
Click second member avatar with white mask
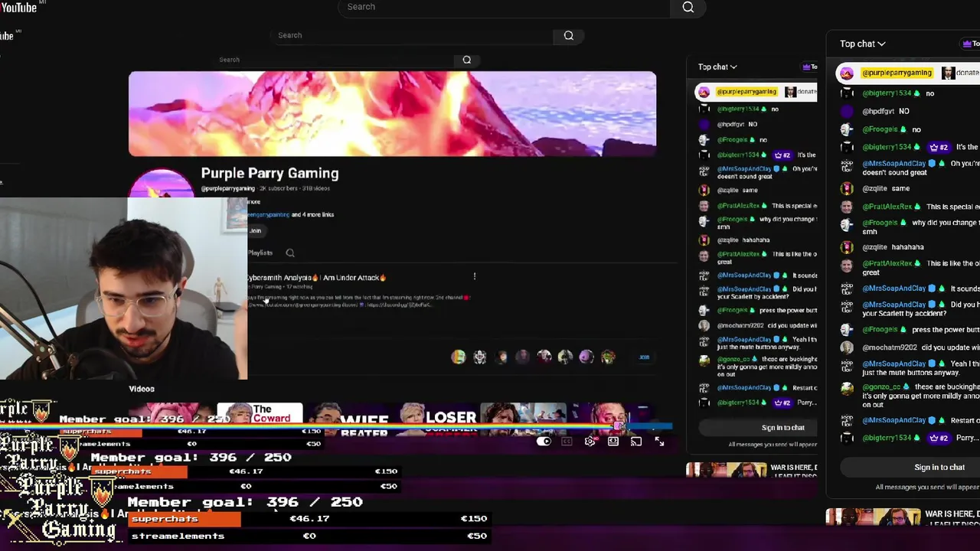pos(479,357)
